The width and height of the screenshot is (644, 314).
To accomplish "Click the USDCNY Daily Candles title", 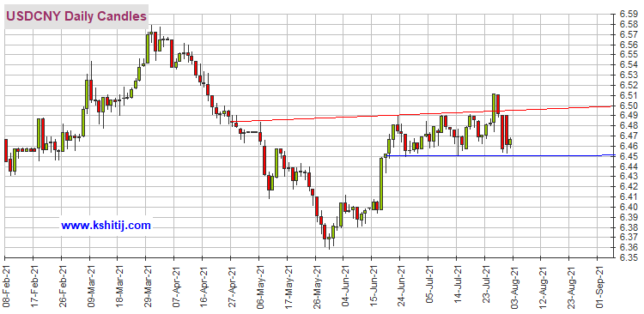I will 76,17.
